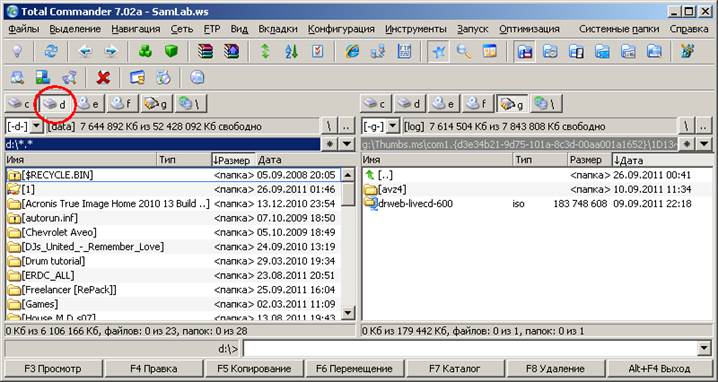Toggle the pressed blue panel view button
The width and height of the screenshot is (718, 382).
coord(524,51)
